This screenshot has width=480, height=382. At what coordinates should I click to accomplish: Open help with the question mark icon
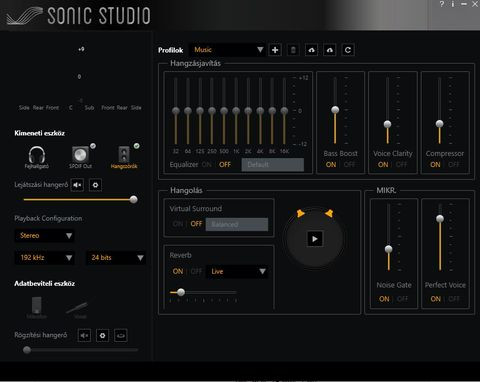(x=442, y=4)
